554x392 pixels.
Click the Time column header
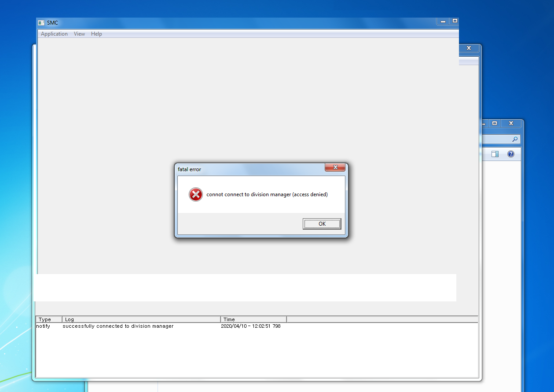pos(253,319)
